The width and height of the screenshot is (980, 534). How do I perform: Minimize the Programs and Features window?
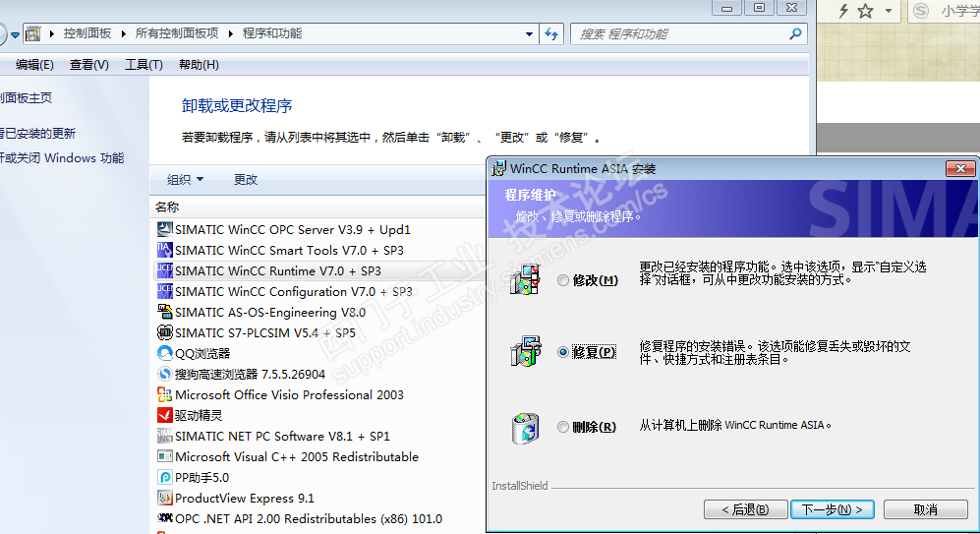pyautogui.click(x=726, y=8)
